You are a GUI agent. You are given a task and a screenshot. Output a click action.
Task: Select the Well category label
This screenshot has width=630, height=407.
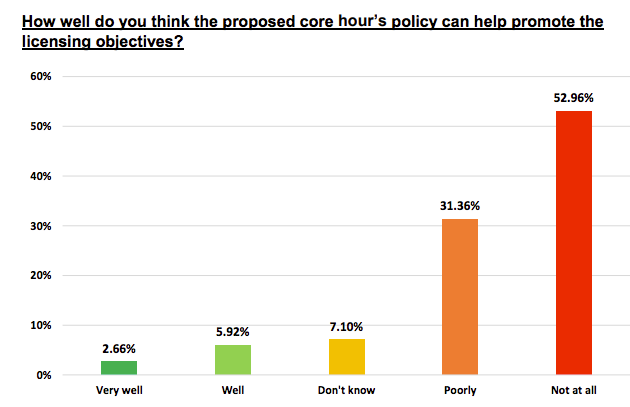point(232,390)
